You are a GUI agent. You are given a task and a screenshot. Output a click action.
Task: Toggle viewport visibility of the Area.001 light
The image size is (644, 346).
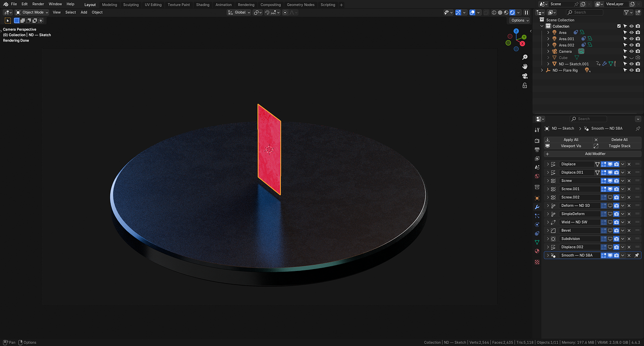(x=631, y=39)
